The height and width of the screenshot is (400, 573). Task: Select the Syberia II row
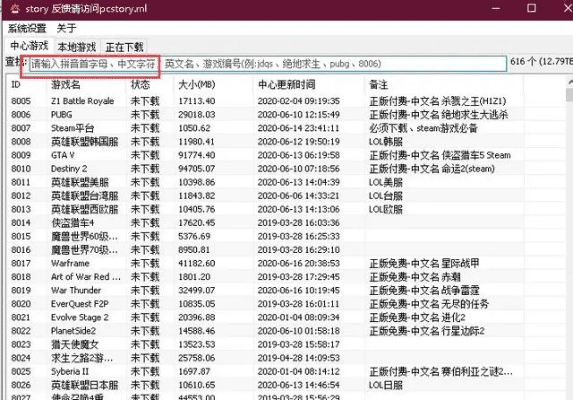point(266,372)
